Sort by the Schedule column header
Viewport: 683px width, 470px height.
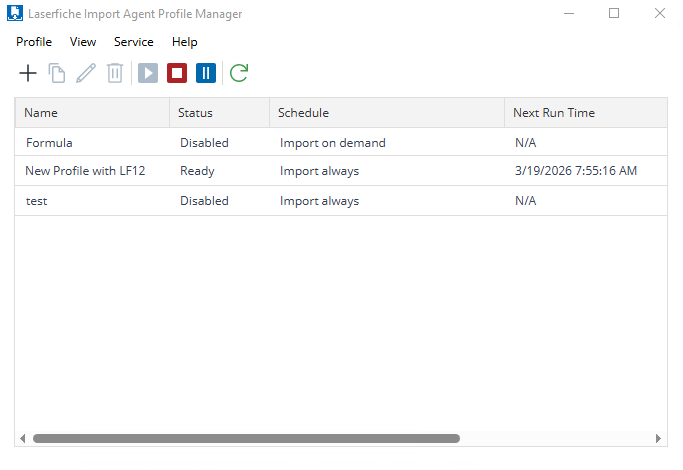(387, 113)
